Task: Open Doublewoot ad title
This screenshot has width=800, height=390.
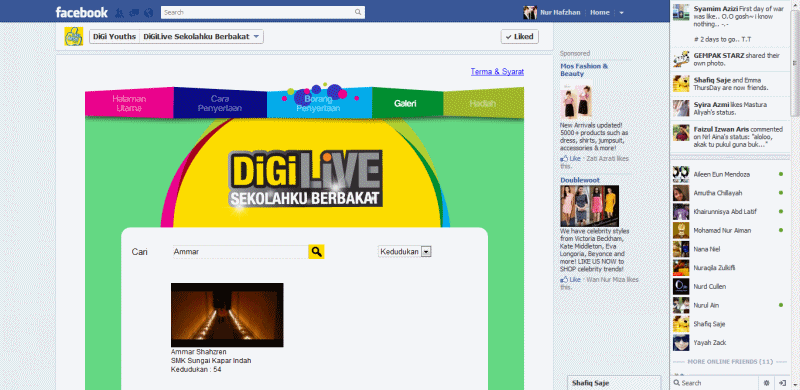Action: coord(580,180)
